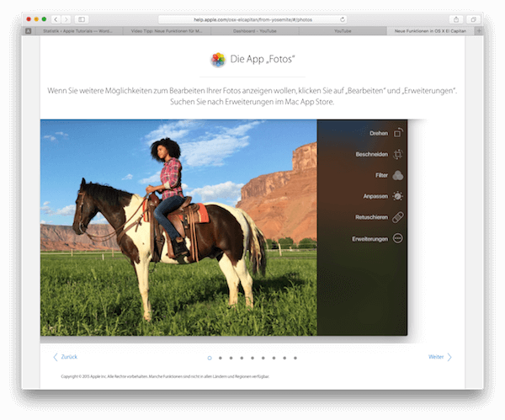Click the Weiter next link
Viewport: 505px width, 420px height.
coord(439,357)
